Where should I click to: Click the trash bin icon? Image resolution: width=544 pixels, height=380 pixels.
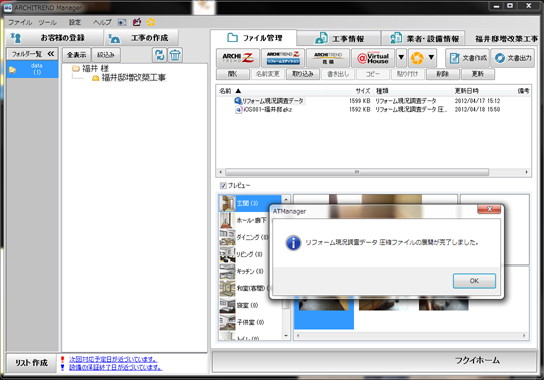tap(175, 55)
